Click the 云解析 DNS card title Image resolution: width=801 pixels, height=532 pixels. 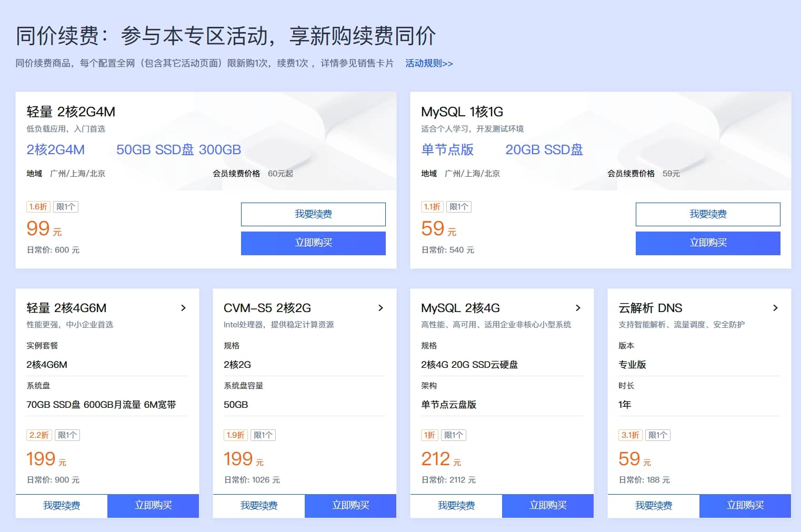(650, 308)
